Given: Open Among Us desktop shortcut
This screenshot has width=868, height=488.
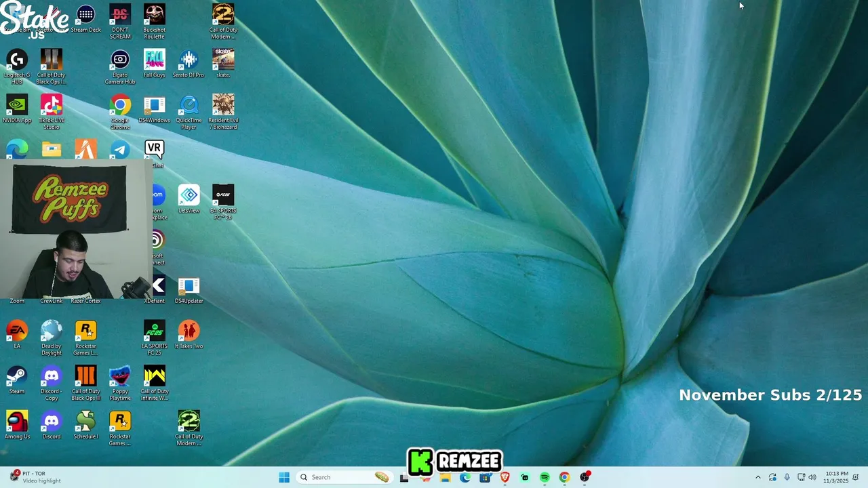Looking at the screenshot, I should click(17, 426).
